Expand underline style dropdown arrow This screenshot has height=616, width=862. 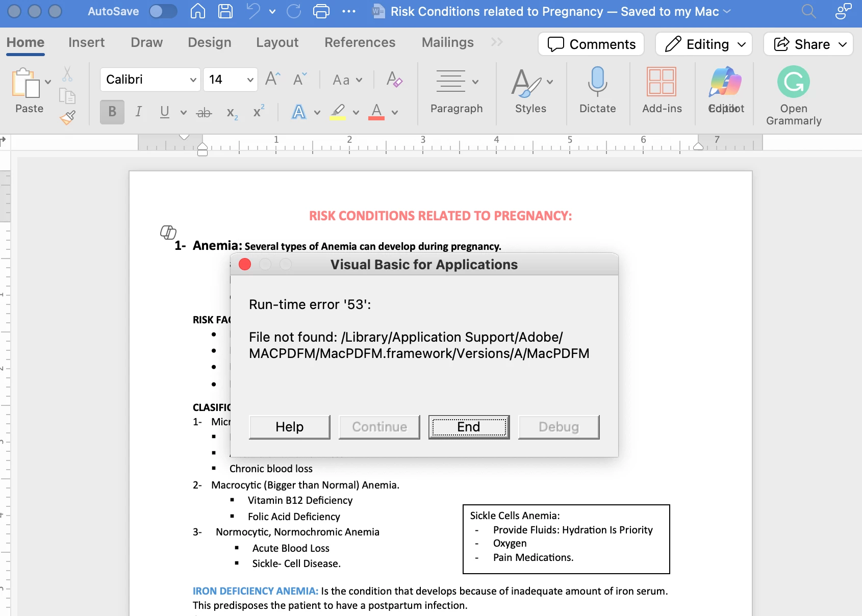183,113
